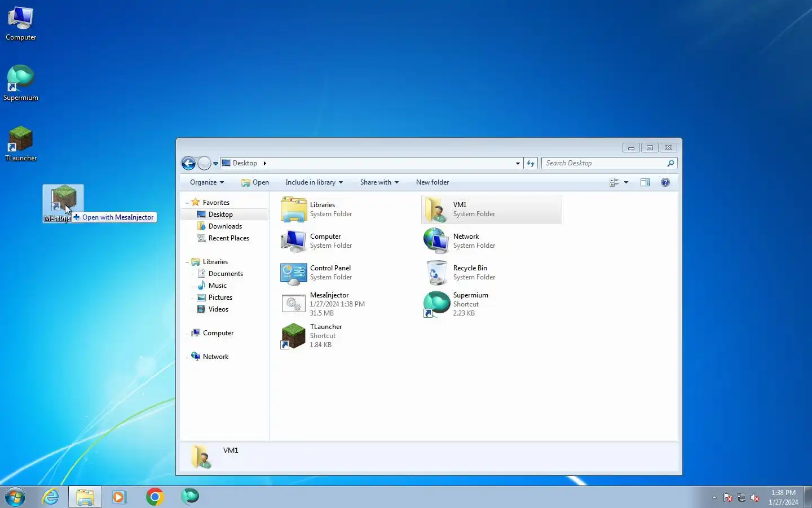This screenshot has height=508, width=812.
Task: Open the Computer desktop icon
Action: point(21,24)
